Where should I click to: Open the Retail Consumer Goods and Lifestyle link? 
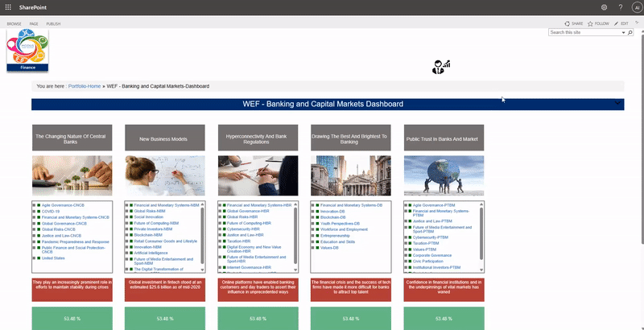tap(166, 241)
